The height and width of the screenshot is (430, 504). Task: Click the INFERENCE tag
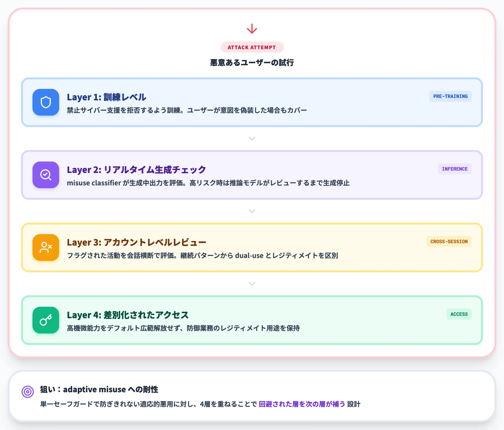click(455, 169)
